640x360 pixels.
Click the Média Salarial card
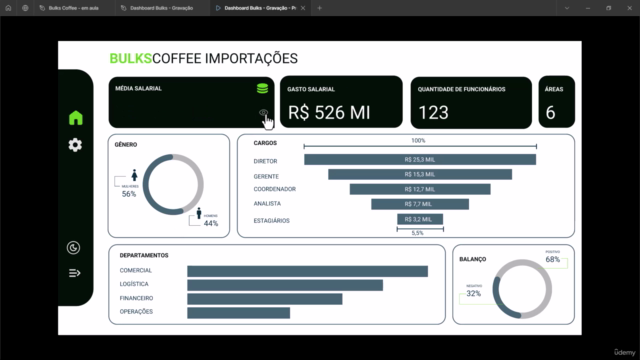point(191,102)
